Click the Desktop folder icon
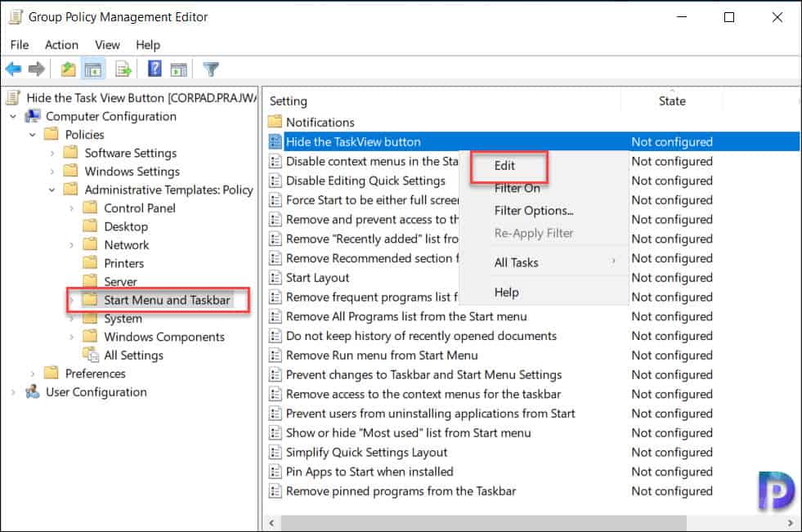The width and height of the screenshot is (802, 532). tap(90, 226)
